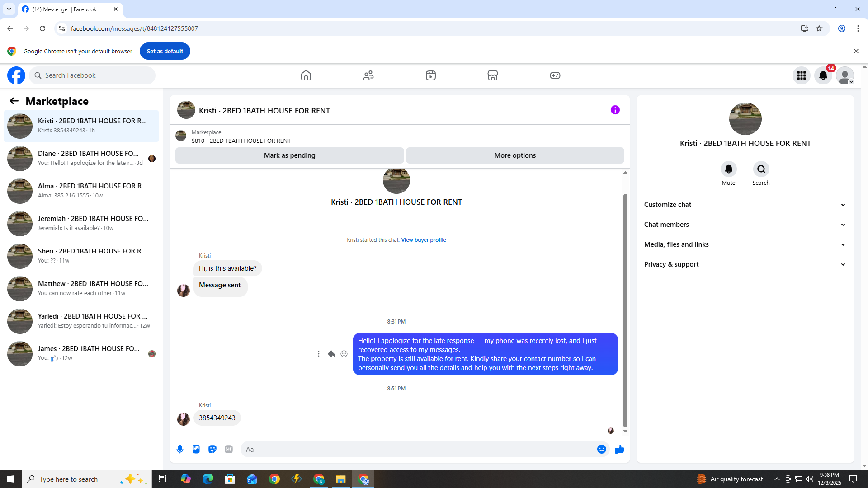This screenshot has height=488, width=868.
Task: Click back arrow next to Marketplace
Action: point(14,101)
